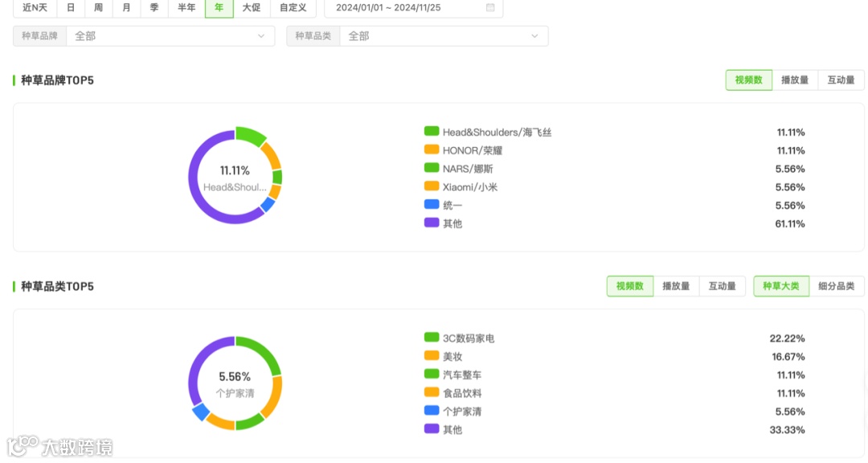Screen dimensions: 868x463
Task: Click Head&Shoulders/海飞丝 legend color swatch
Action: [432, 131]
